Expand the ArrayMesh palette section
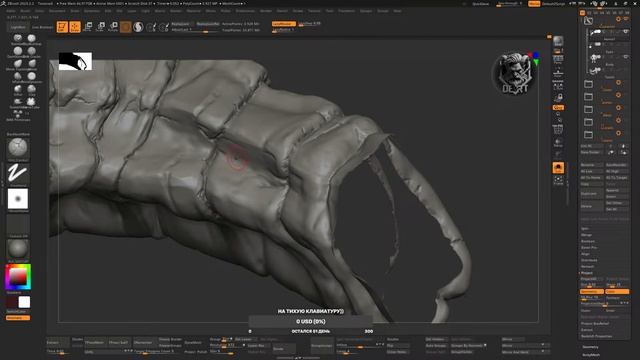Viewport: 640px width, 360px height. [x=591, y=355]
